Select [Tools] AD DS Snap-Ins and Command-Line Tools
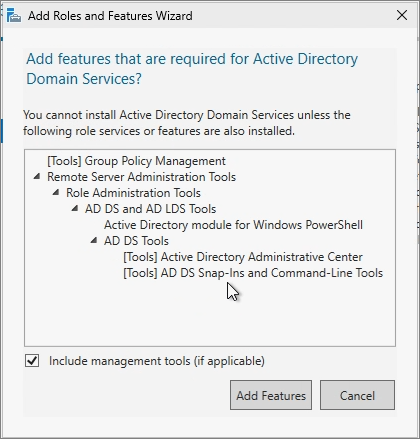Image resolution: width=420 pixels, height=439 pixels. tap(253, 273)
